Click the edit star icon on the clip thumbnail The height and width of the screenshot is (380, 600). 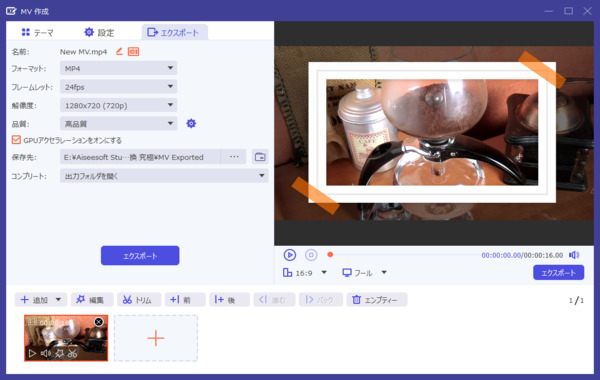click(x=59, y=353)
